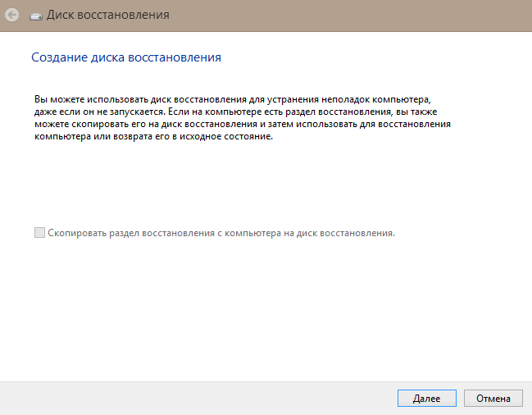Click blank space between paragraph and checkbox
Screen dimensions: 532x415
[x=246, y=185]
